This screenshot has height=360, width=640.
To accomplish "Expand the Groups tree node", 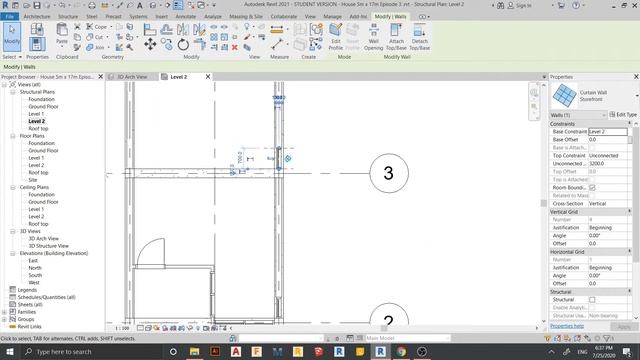I will [x=4, y=320].
